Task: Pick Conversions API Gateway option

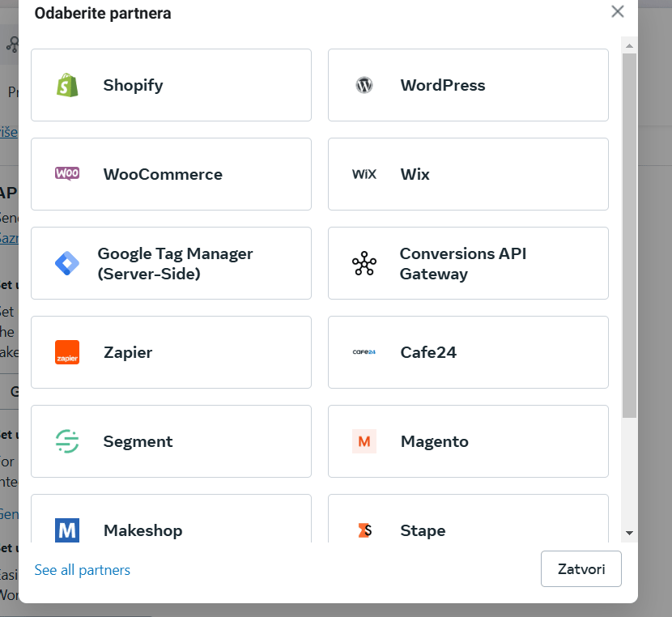Action: pos(468,263)
